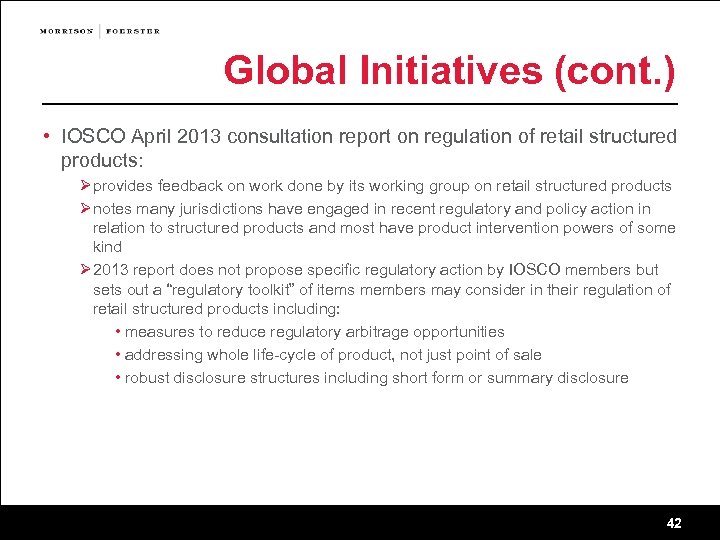Click the slide number 42
The width and height of the screenshot is (720, 540).
coord(674,523)
